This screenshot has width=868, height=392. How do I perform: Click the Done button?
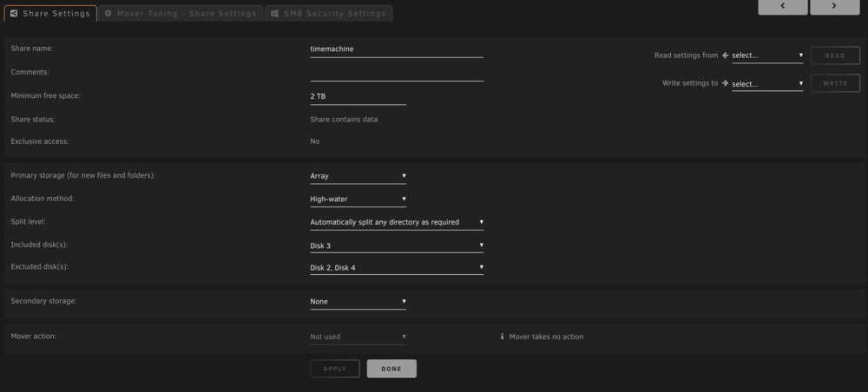coord(392,369)
